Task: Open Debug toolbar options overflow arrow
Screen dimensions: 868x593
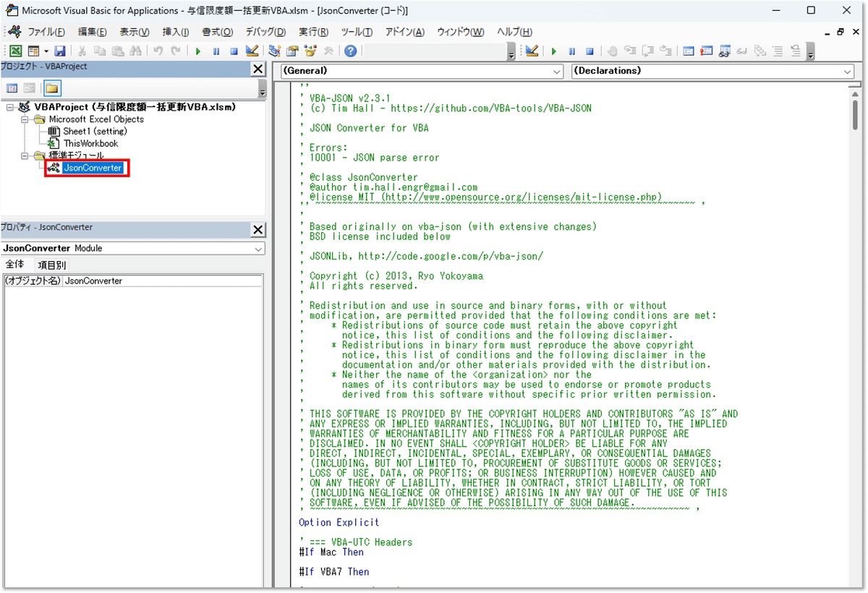Action: (x=811, y=52)
